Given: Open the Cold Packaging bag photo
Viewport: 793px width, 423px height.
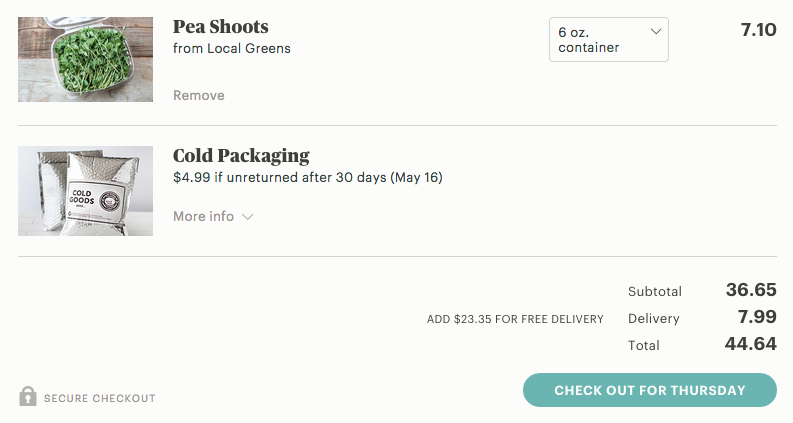Looking at the screenshot, I should click(85, 191).
